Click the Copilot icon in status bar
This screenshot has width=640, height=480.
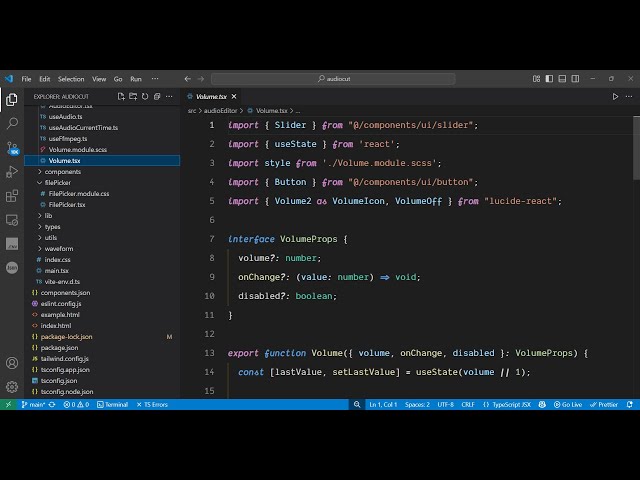[x=542, y=404]
